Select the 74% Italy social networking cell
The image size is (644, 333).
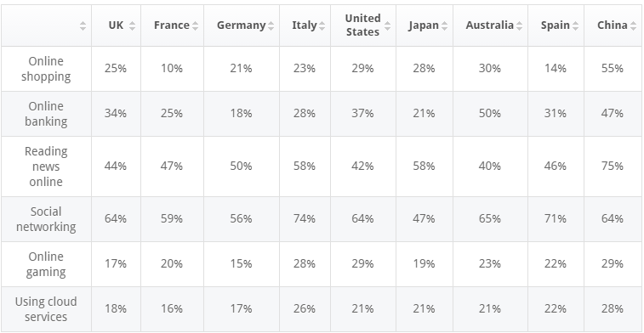pos(305,219)
